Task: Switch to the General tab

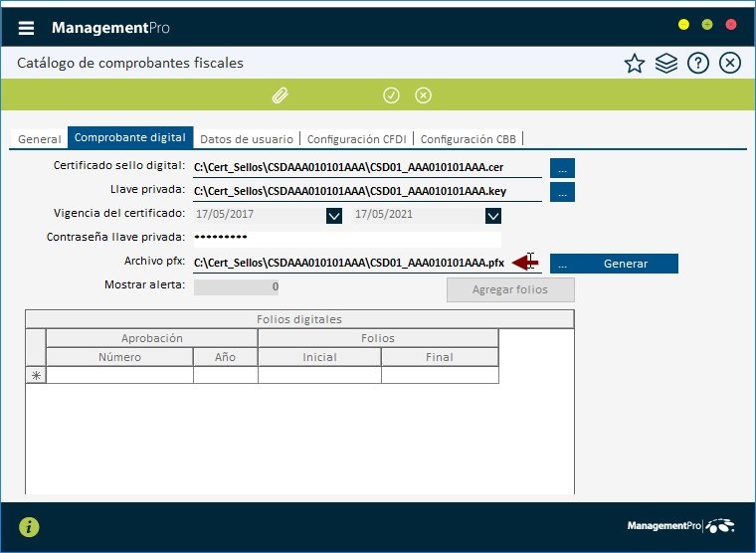Action: pos(40,139)
